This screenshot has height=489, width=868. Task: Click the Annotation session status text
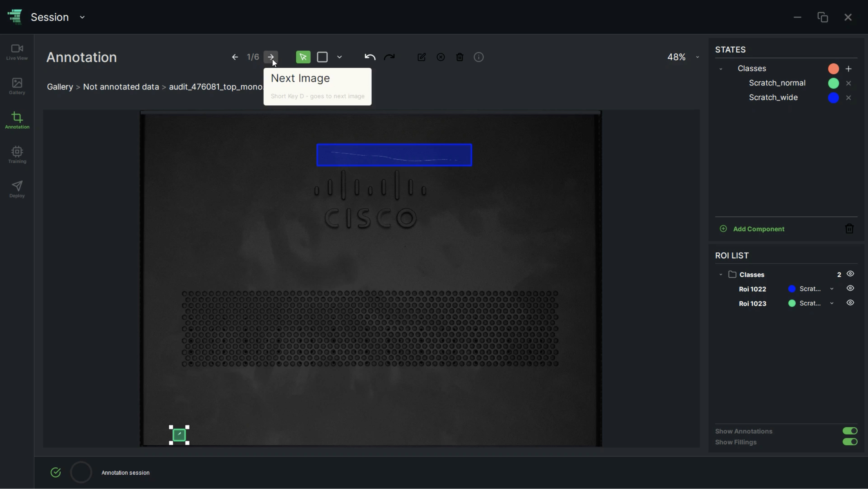tap(125, 473)
